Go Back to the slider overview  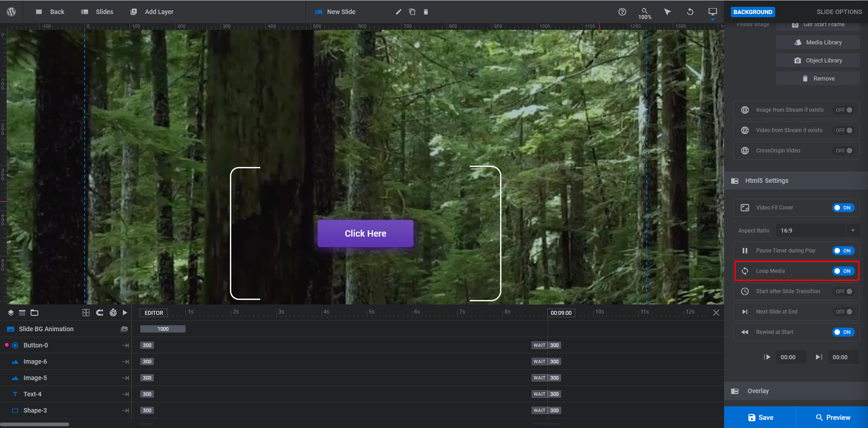click(50, 12)
